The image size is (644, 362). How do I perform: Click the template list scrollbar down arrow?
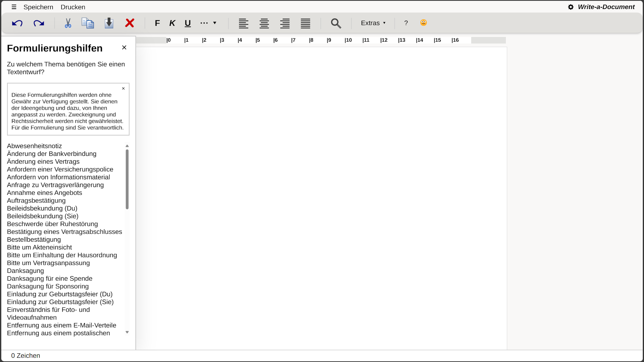pyautogui.click(x=127, y=332)
